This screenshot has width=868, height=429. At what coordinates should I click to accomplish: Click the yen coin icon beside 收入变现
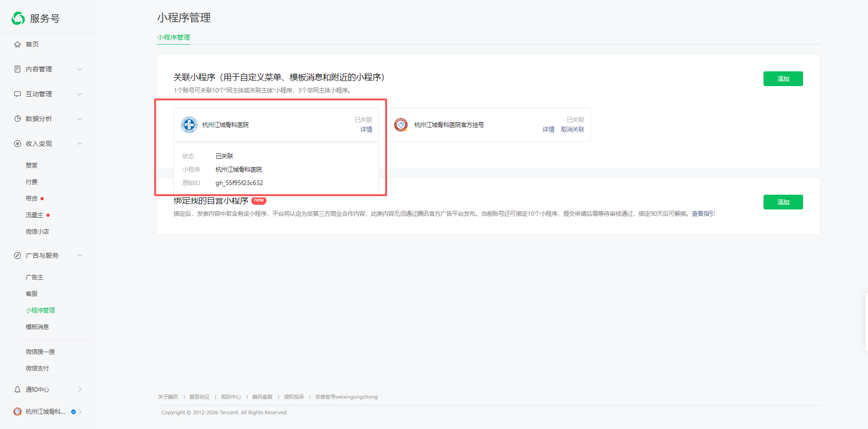tap(17, 144)
